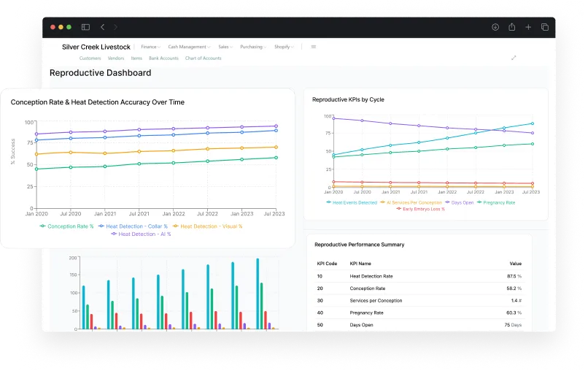Open the Shopify menu

(284, 47)
